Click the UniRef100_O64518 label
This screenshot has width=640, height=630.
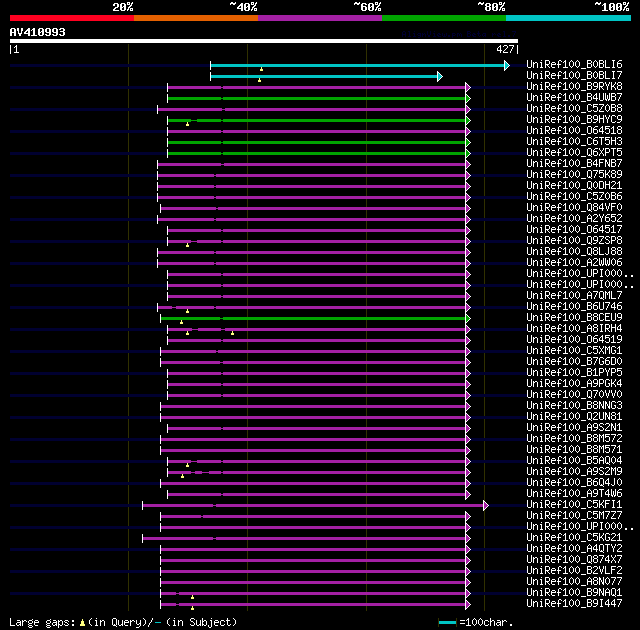574,130
